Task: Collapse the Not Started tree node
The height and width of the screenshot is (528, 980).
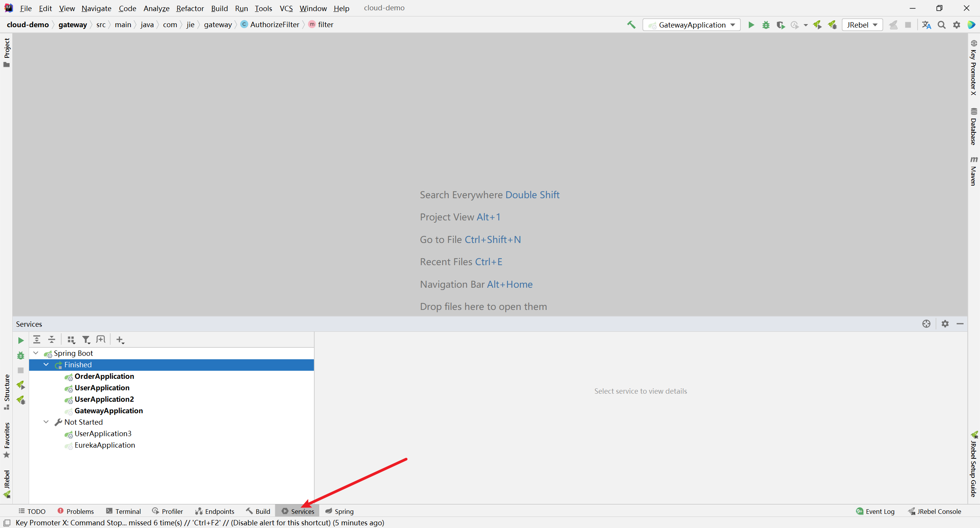Action: [46, 422]
